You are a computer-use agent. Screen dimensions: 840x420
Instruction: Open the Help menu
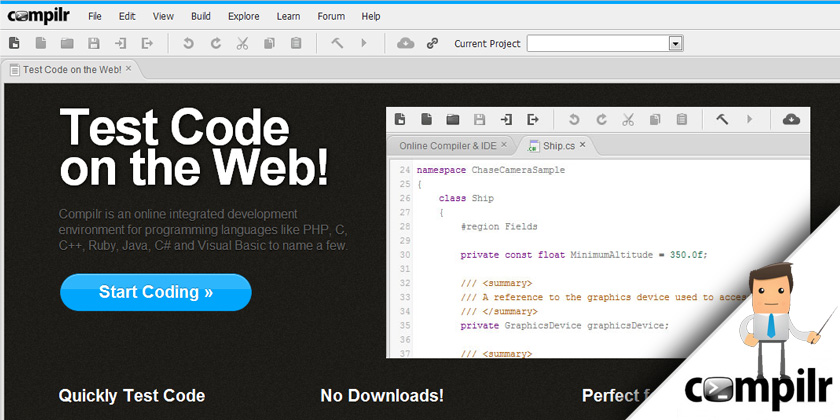[371, 16]
